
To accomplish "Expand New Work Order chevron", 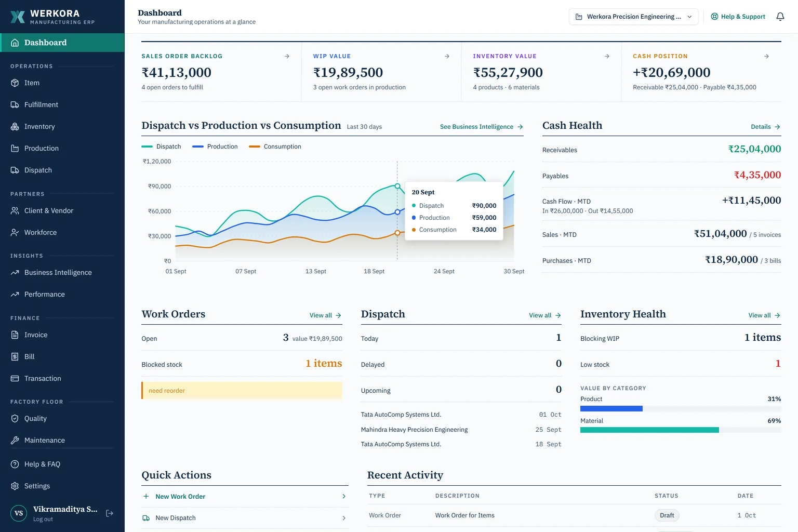I will click(344, 497).
